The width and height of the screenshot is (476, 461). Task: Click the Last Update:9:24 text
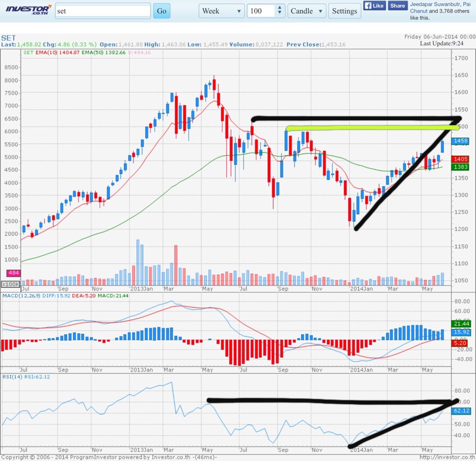tap(442, 44)
